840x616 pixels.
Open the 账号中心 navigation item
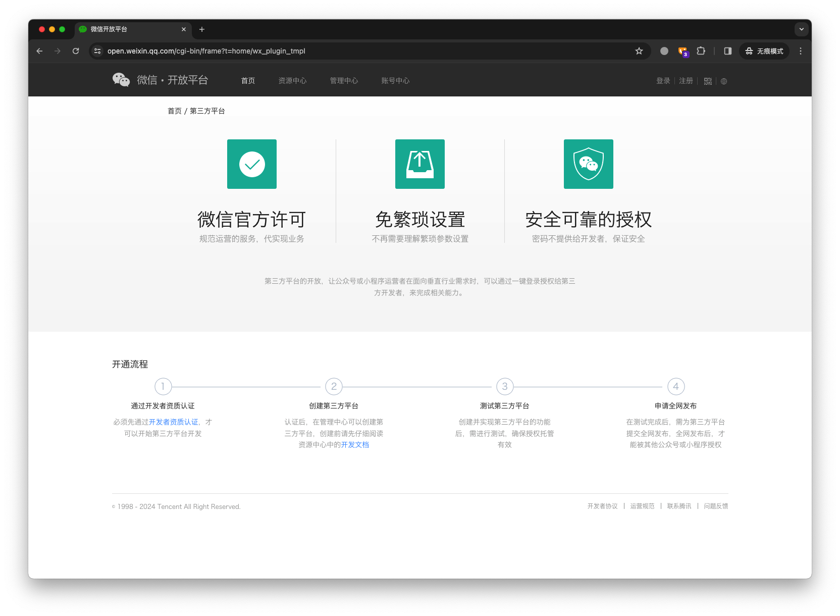point(395,81)
